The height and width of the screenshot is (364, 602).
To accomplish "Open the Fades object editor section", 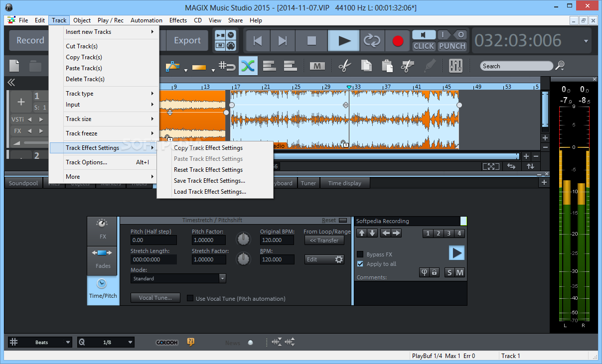I will pyautogui.click(x=103, y=260).
